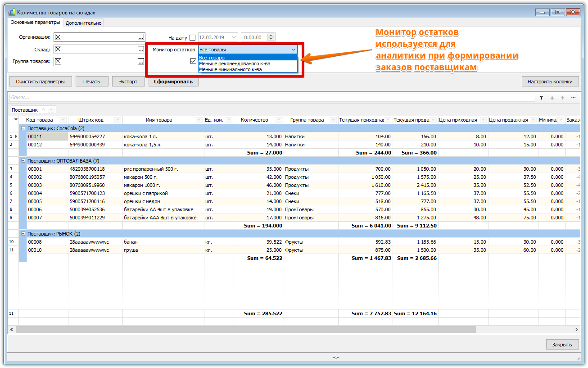Click the Настроить колонки button
The width and height of the screenshot is (588, 368).
tap(550, 82)
